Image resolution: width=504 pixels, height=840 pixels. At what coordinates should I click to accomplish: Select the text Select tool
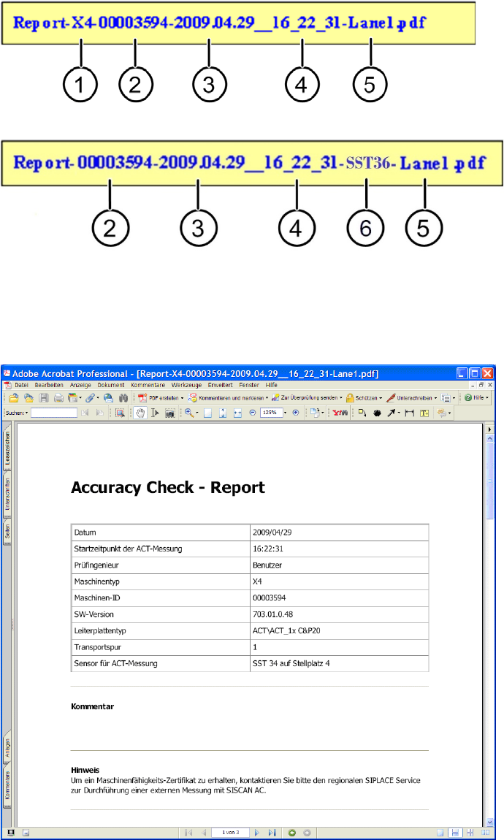point(155,413)
